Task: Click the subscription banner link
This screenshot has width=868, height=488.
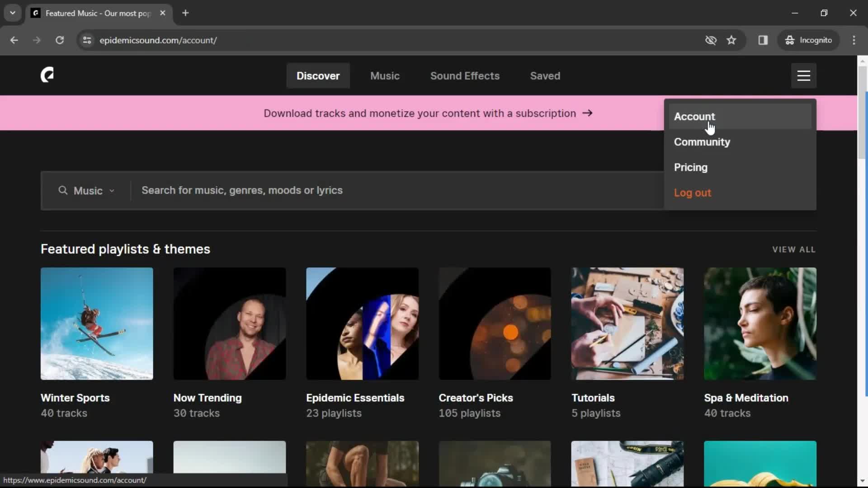Action: click(428, 113)
